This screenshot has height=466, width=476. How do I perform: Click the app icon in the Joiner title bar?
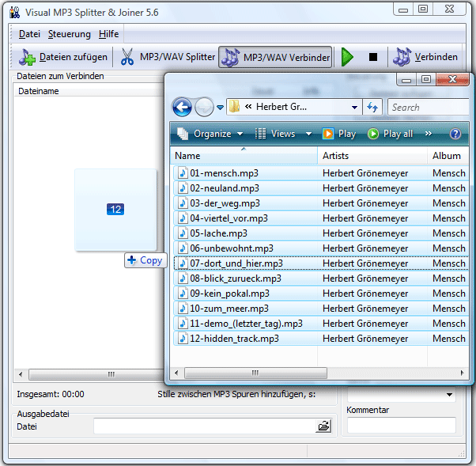14,13
